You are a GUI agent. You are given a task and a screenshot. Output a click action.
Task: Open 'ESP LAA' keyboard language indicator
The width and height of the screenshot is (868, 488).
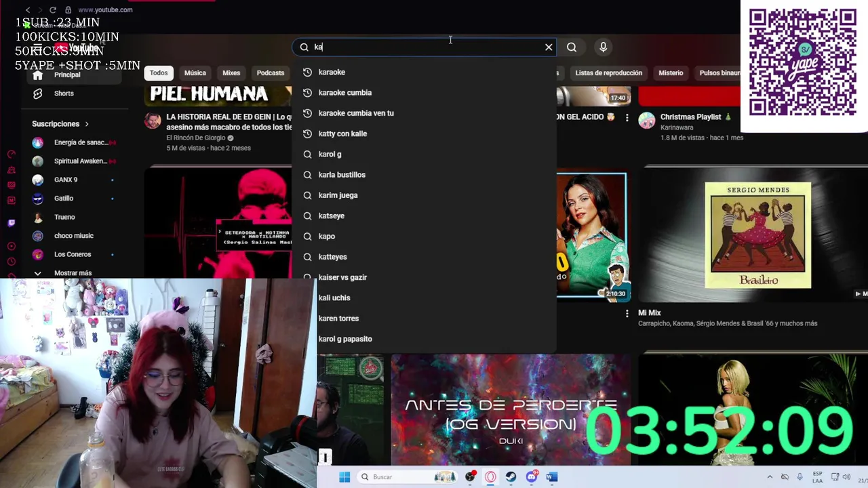[x=818, y=476]
